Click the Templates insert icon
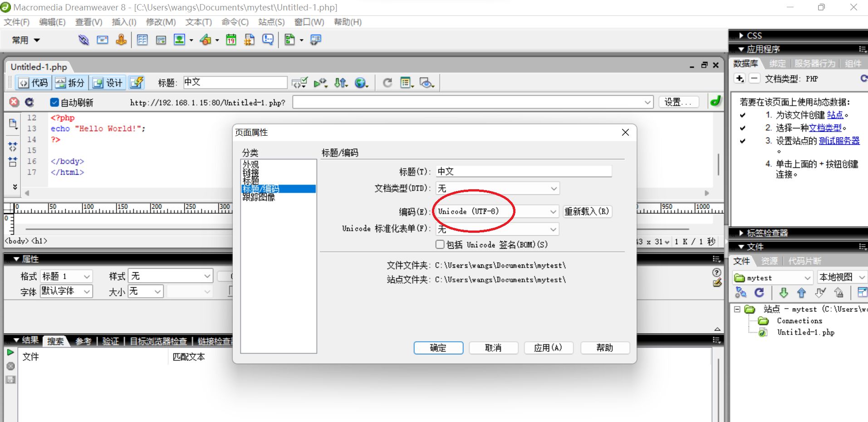The image size is (868, 422). (x=289, y=40)
